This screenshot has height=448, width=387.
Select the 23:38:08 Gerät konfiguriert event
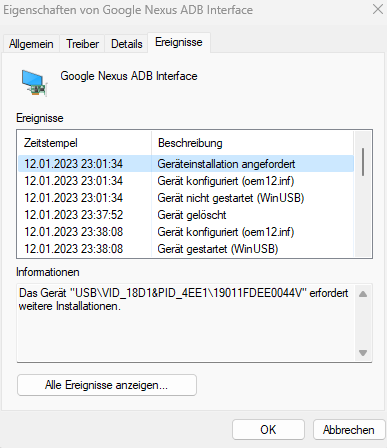coord(186,232)
